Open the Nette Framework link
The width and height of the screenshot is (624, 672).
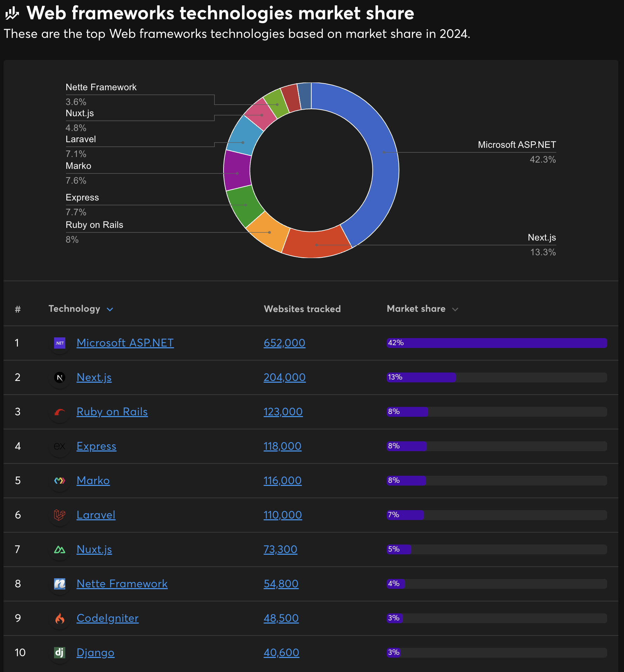(x=122, y=584)
